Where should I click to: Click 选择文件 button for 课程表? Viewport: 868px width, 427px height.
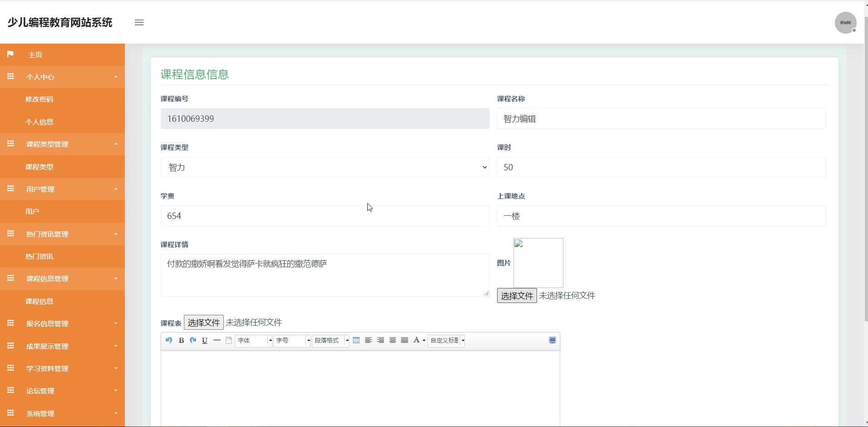(x=203, y=323)
